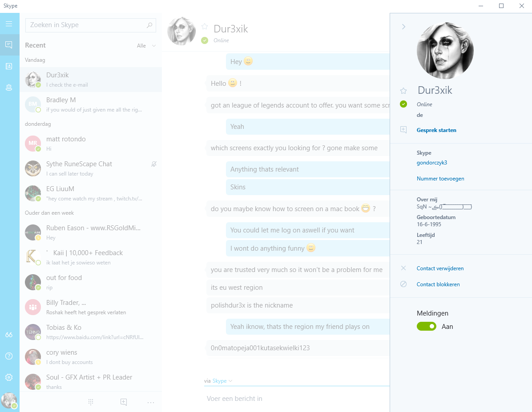Click the muted bell icon on Sythe RuneScape Chat
Image resolution: width=532 pixels, height=412 pixels.
[154, 164]
